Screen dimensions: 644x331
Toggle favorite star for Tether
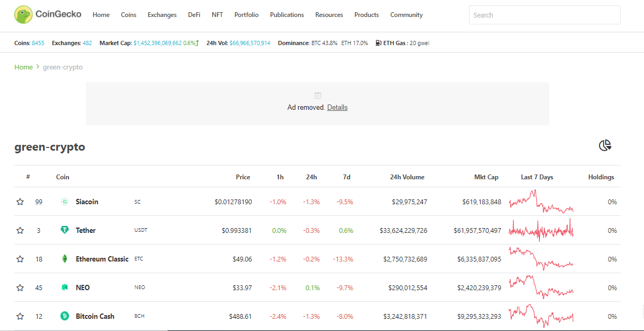point(20,230)
